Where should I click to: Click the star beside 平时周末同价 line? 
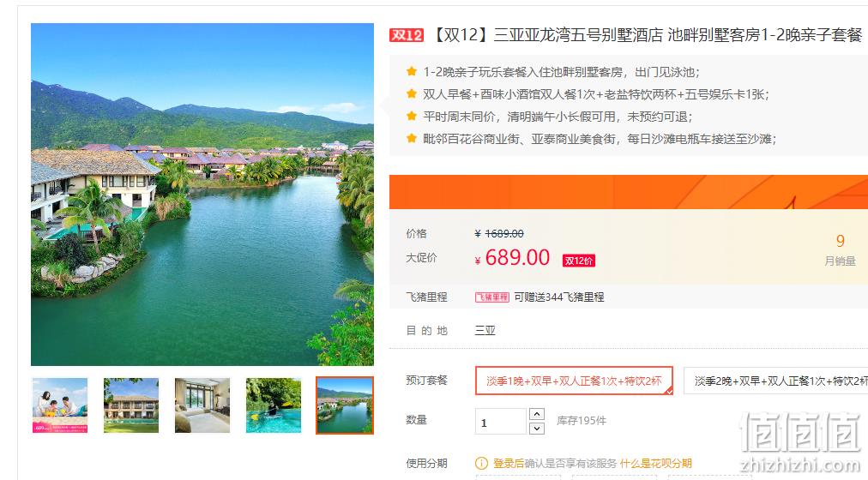[x=412, y=116]
